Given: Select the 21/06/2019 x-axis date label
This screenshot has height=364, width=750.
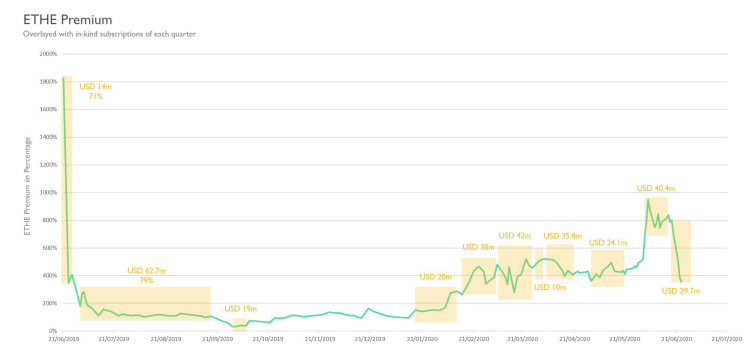Looking at the screenshot, I should 62,338.
